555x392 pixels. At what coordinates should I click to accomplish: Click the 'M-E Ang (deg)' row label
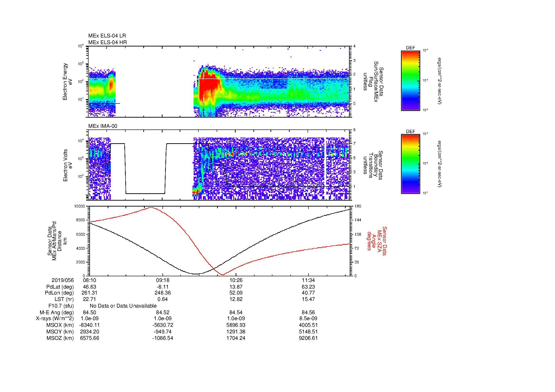[56, 312]
